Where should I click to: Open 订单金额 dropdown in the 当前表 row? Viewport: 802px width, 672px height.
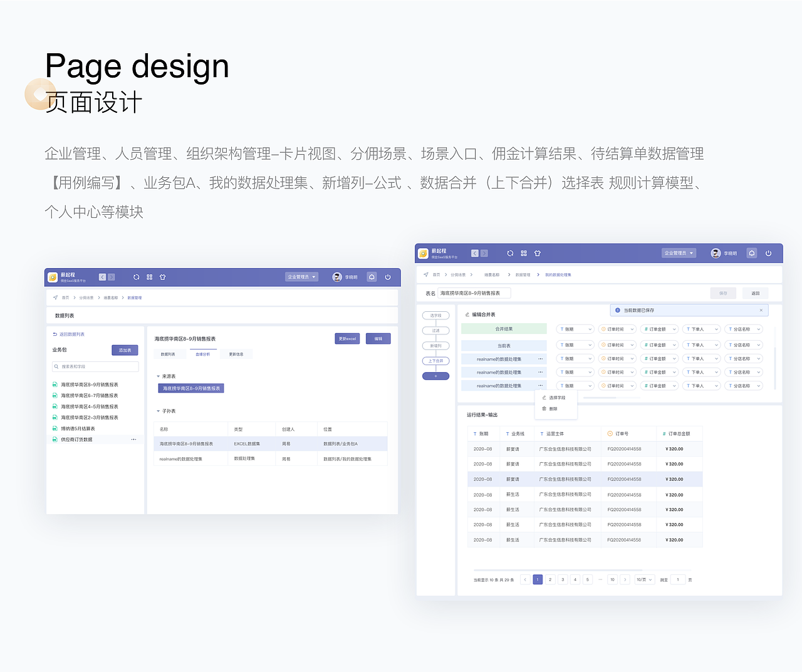pos(660,345)
